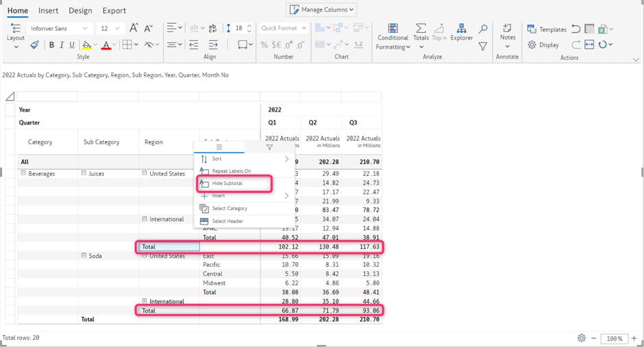Screen dimensions: 644x347
Task: Open the Inforiver Sans font dropdown
Action: pyautogui.click(x=60, y=29)
